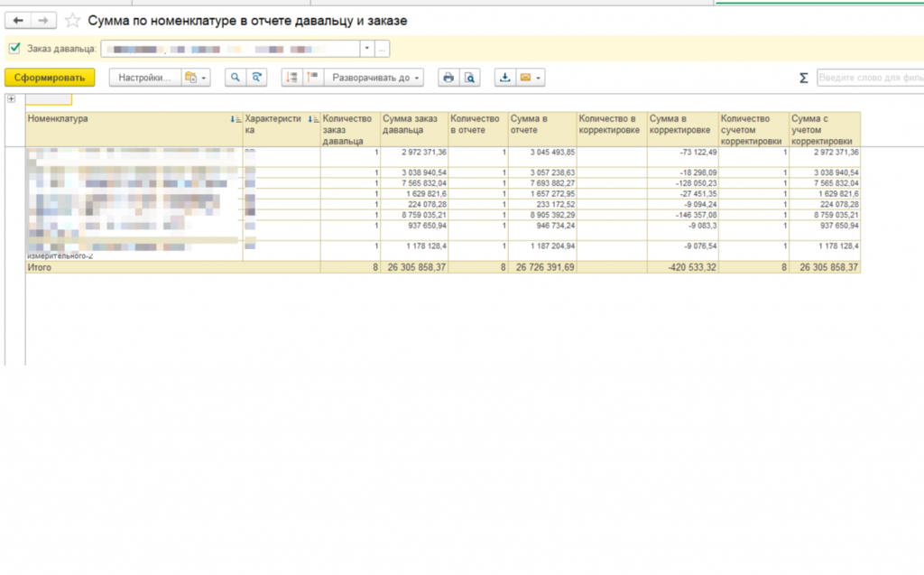Select the Сумма в корректировке column header
The height and width of the screenshot is (575, 924).
coord(683,129)
